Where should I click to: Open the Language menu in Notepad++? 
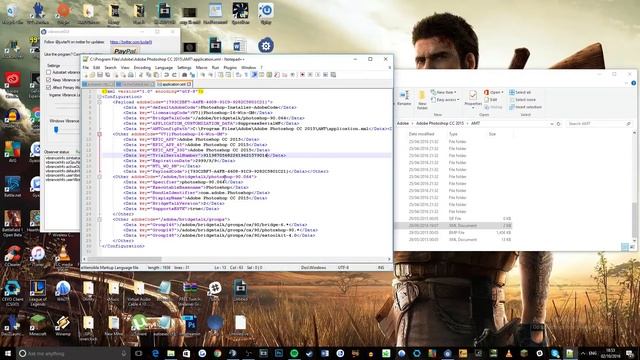coord(164,67)
